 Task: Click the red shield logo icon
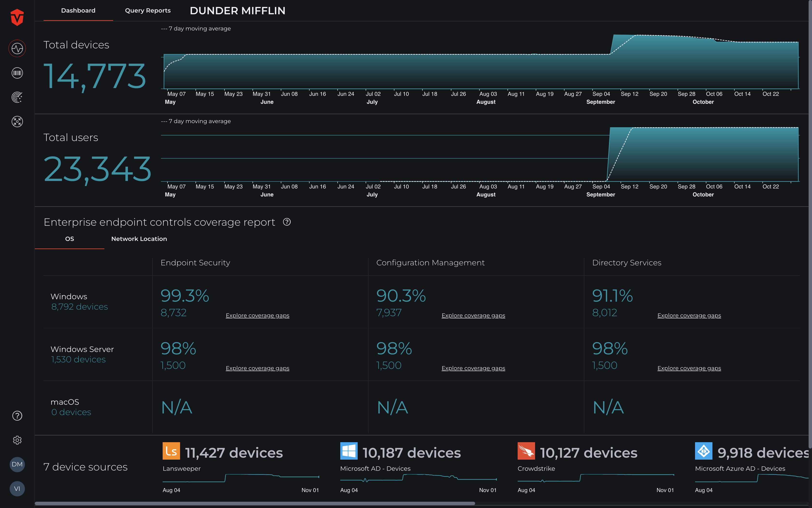tap(17, 17)
